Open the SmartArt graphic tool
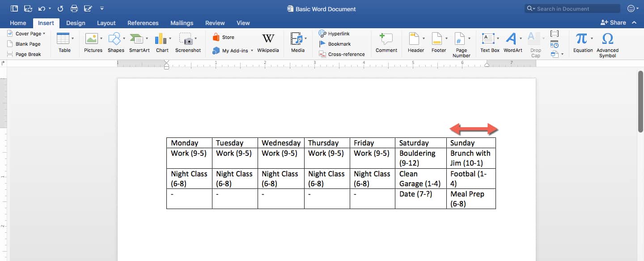Viewport: 644px width, 261px height. click(x=139, y=43)
